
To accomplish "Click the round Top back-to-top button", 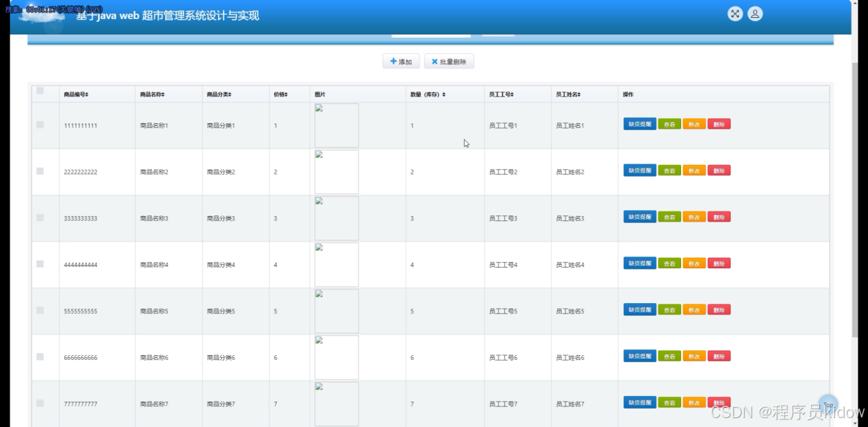I will [x=828, y=404].
